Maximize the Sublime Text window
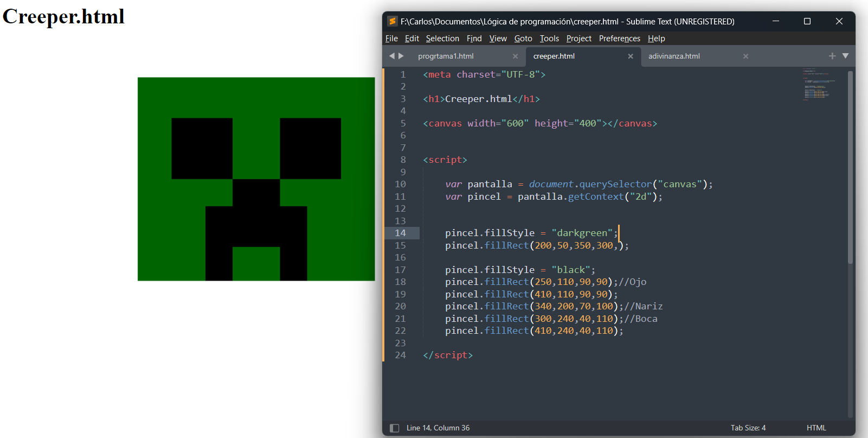 807,21
